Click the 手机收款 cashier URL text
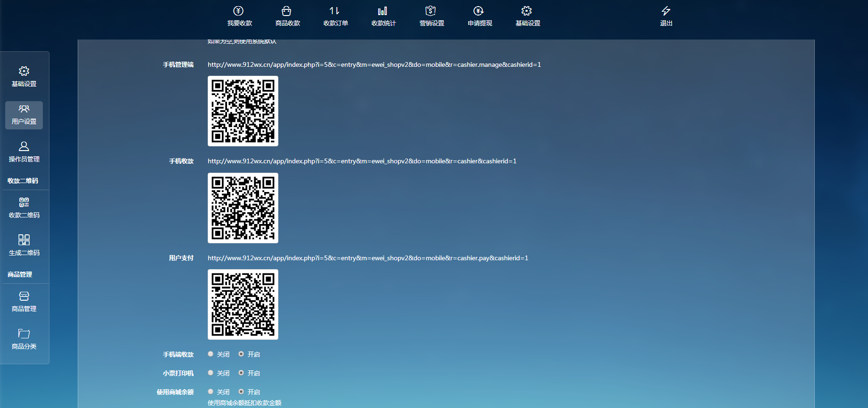 pyautogui.click(x=362, y=161)
